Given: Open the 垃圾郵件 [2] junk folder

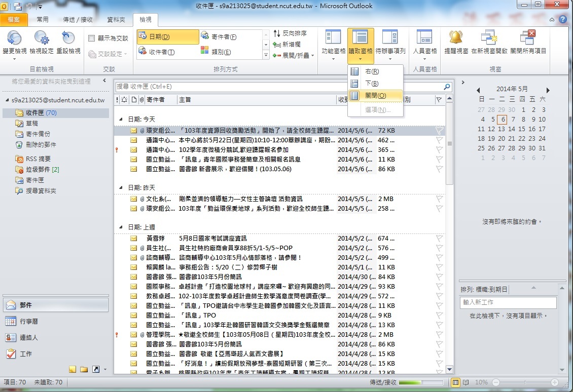Looking at the screenshot, I should (43, 169).
